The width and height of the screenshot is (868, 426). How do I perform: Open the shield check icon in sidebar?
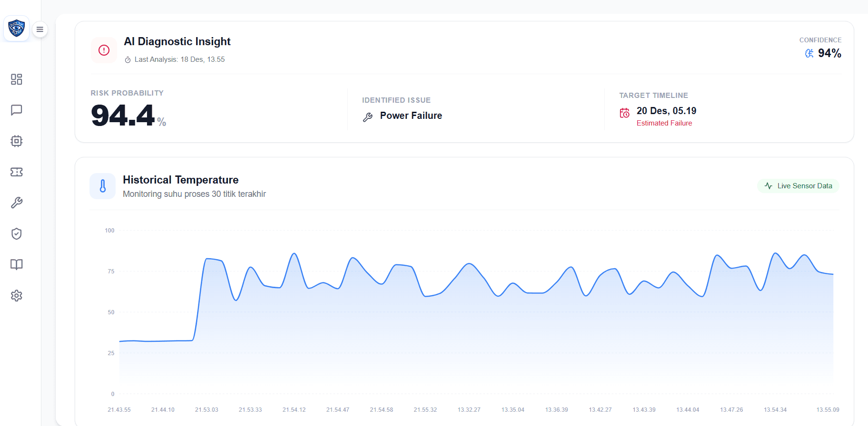(x=17, y=234)
